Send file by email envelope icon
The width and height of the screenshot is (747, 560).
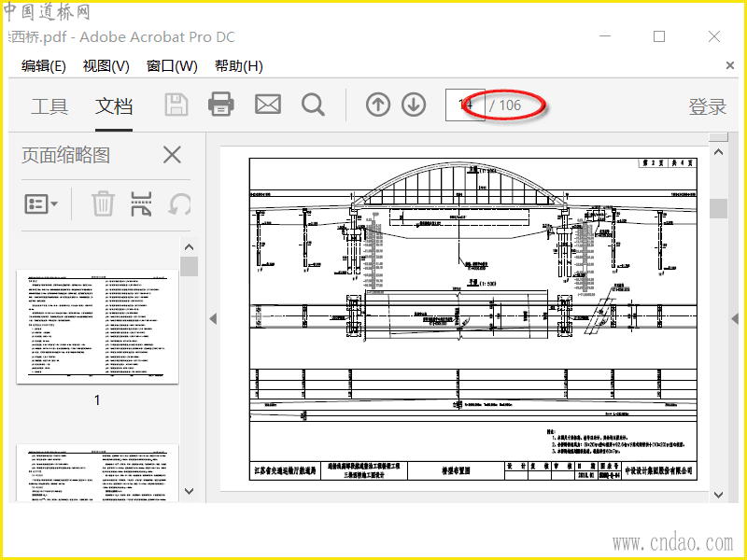[x=268, y=105]
